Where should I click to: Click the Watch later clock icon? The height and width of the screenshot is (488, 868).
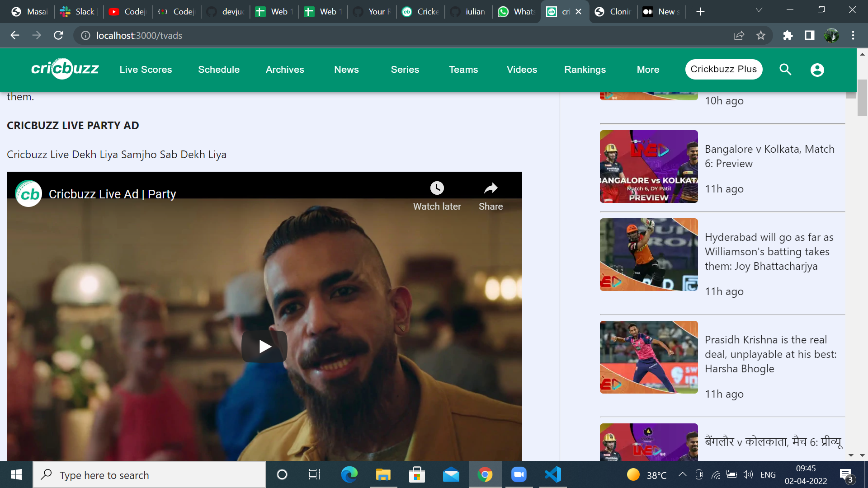point(437,188)
